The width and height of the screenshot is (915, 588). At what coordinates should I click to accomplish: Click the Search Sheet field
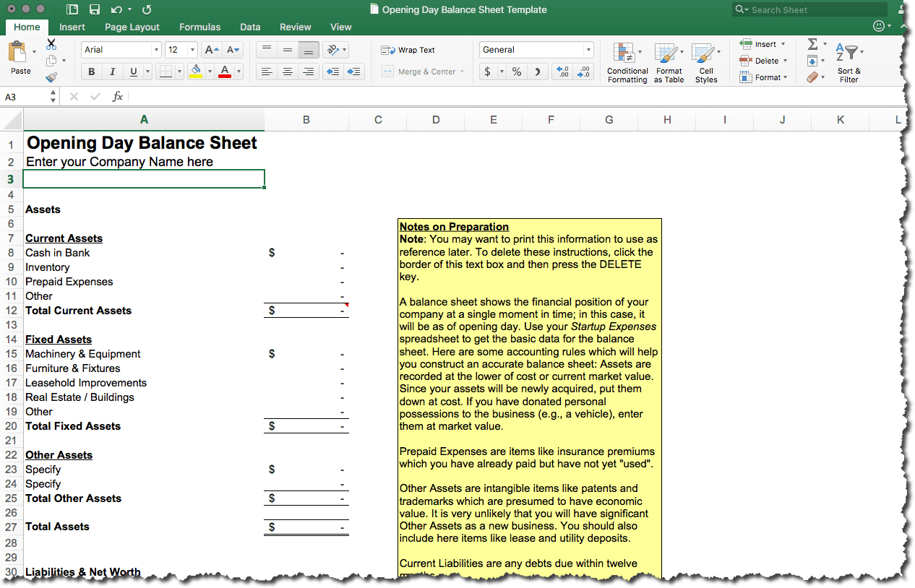(x=809, y=9)
